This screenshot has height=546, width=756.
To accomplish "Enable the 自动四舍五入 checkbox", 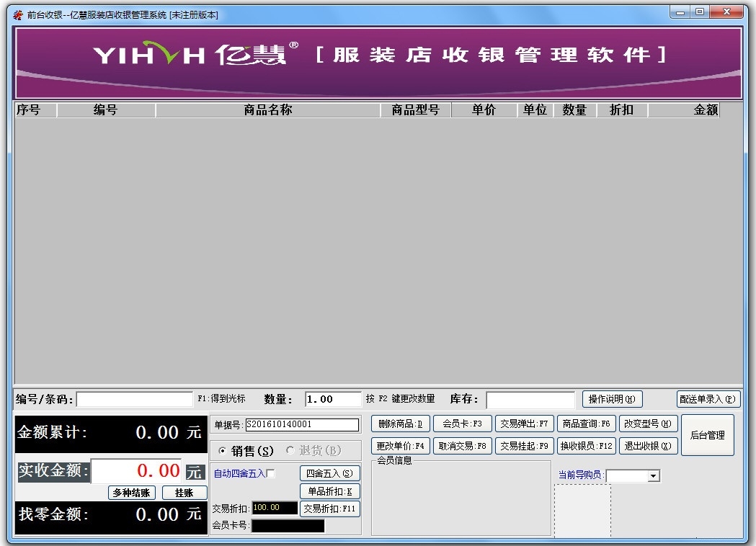I will pyautogui.click(x=271, y=473).
